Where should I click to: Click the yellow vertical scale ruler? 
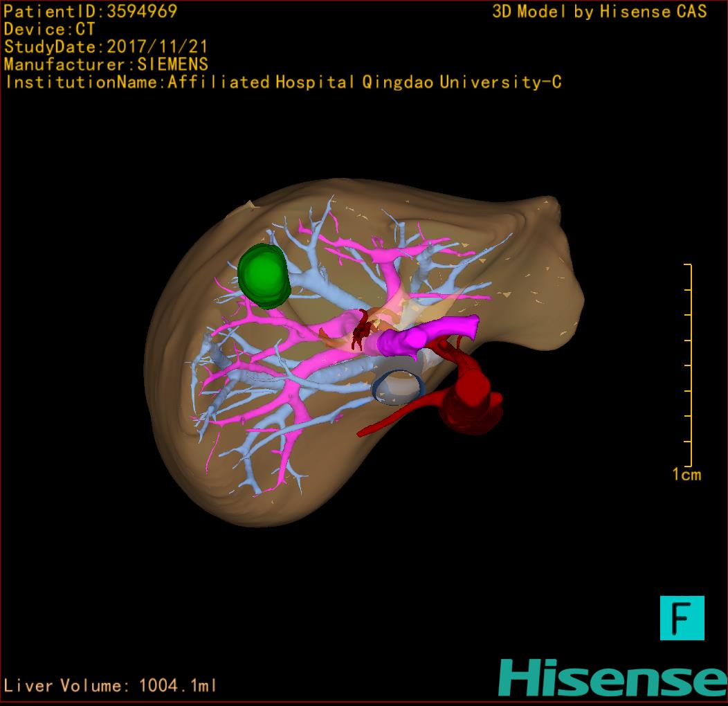[x=689, y=365]
